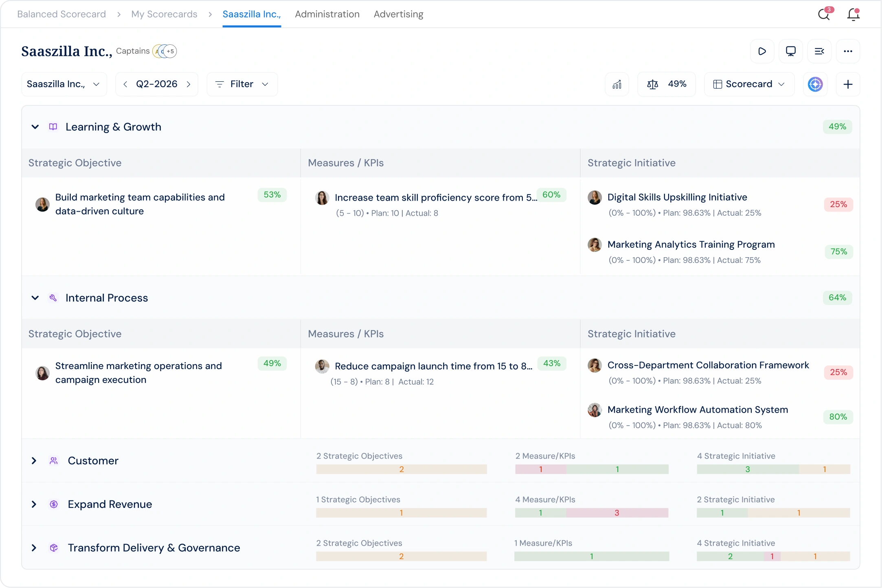Open Digital Skills Upskilling Initiative
The width and height of the screenshot is (882, 588).
[677, 197]
